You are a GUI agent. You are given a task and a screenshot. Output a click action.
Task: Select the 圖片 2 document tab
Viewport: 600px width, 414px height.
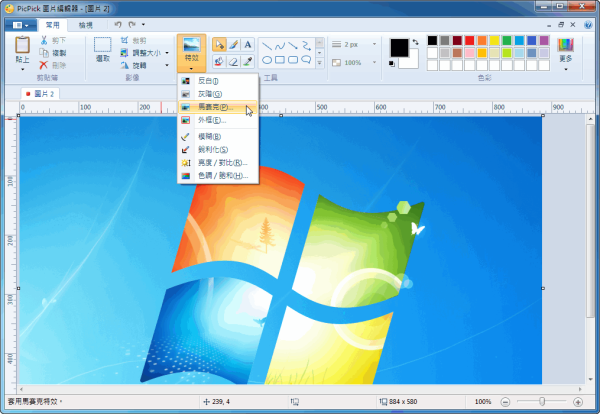pyautogui.click(x=40, y=94)
